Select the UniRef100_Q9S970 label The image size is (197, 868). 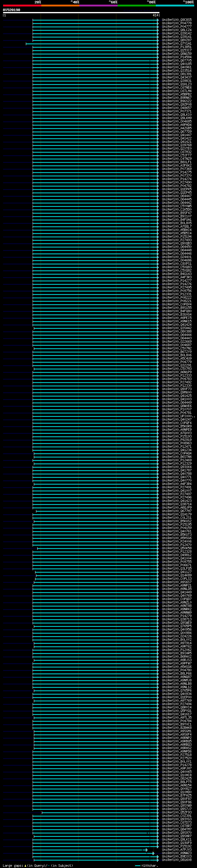pyautogui.click(x=176, y=833)
